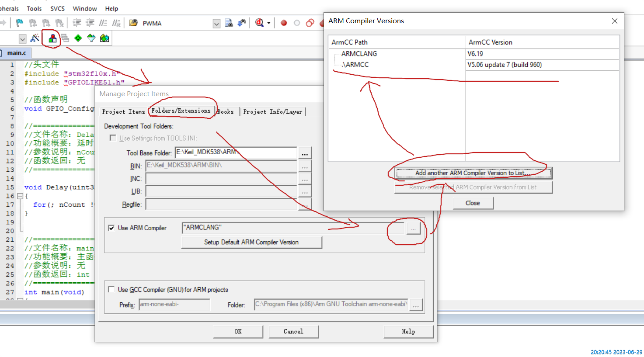The image size is (644, 357).
Task: Unindent selected text toolbar icon
Action: (90, 23)
